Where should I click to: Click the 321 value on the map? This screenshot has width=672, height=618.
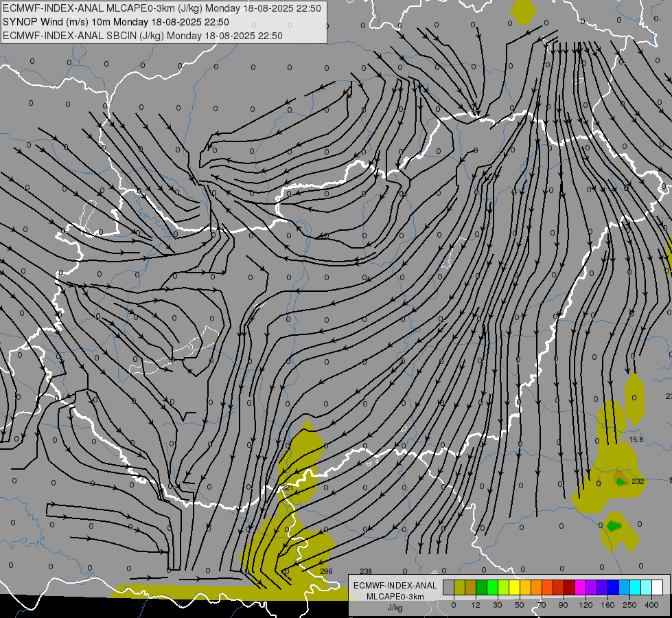(x=287, y=488)
